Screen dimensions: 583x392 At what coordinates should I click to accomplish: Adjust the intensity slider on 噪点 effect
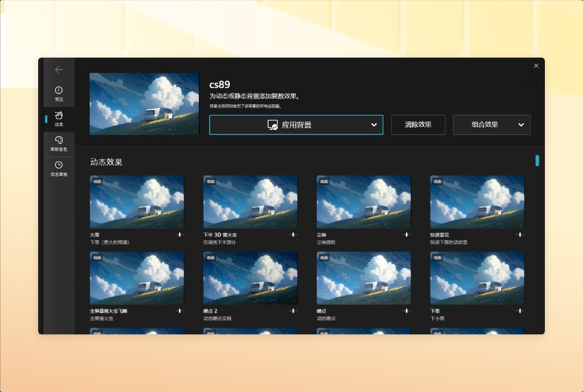tap(406, 311)
